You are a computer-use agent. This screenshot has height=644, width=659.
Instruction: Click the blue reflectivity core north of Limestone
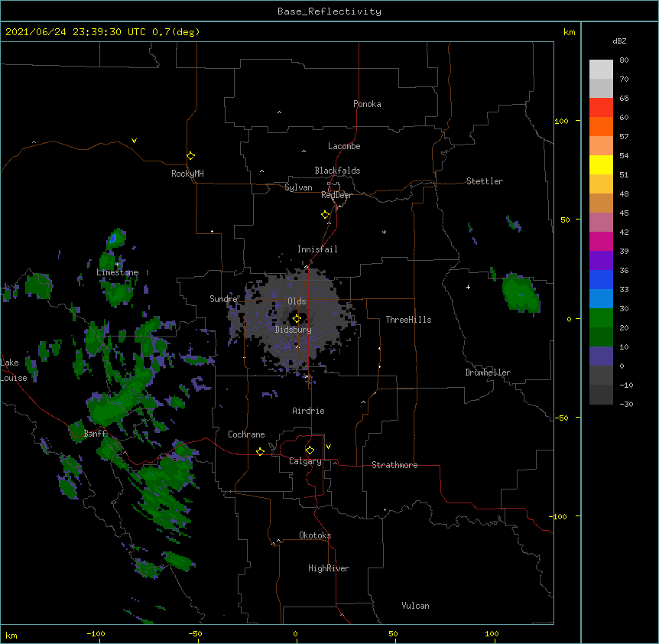pos(112,239)
